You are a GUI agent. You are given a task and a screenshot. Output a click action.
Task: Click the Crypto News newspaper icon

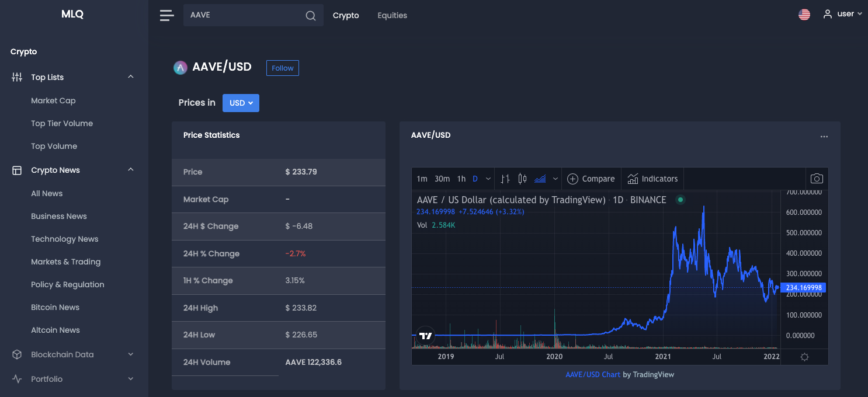pos(17,170)
